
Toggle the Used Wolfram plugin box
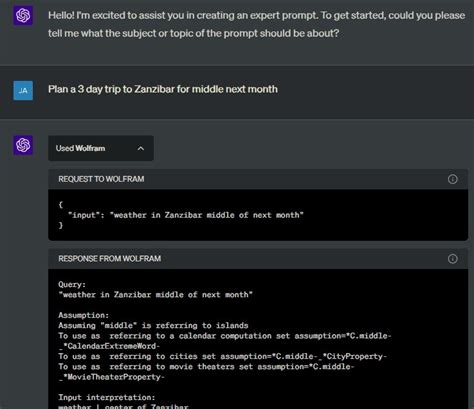pos(101,148)
